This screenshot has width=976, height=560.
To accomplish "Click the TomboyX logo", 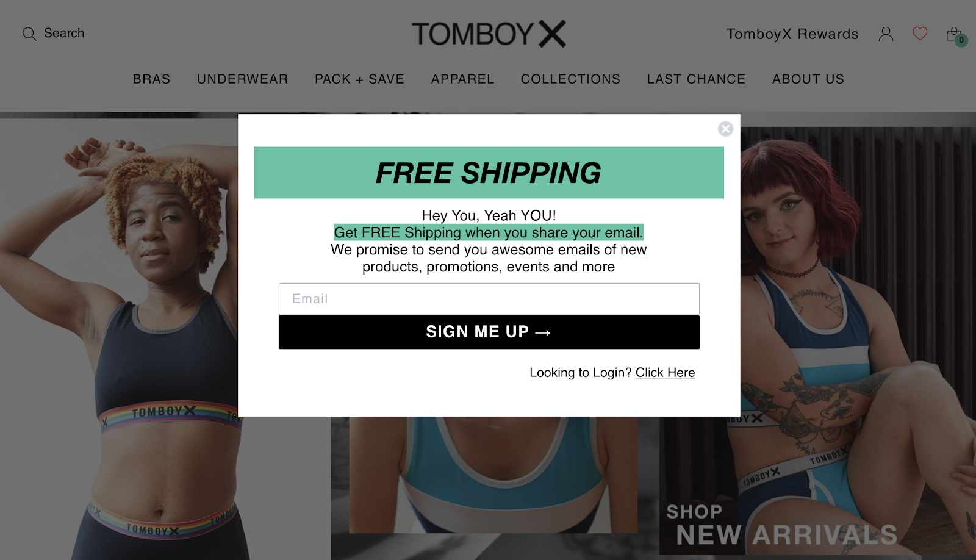I will click(489, 34).
